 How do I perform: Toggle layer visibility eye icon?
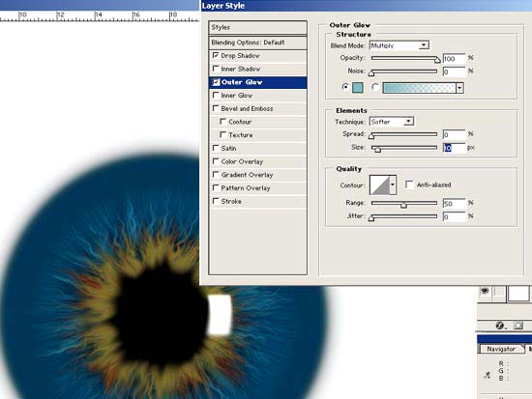click(x=485, y=291)
